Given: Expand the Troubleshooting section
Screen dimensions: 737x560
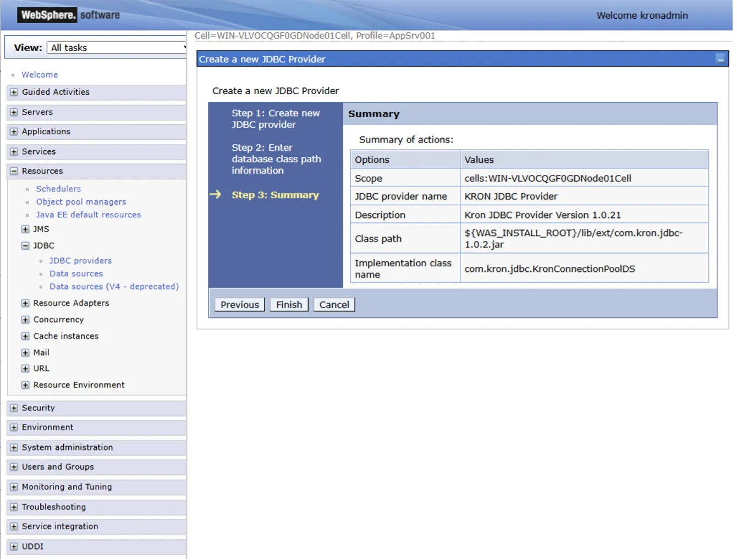Looking at the screenshot, I should [14, 507].
